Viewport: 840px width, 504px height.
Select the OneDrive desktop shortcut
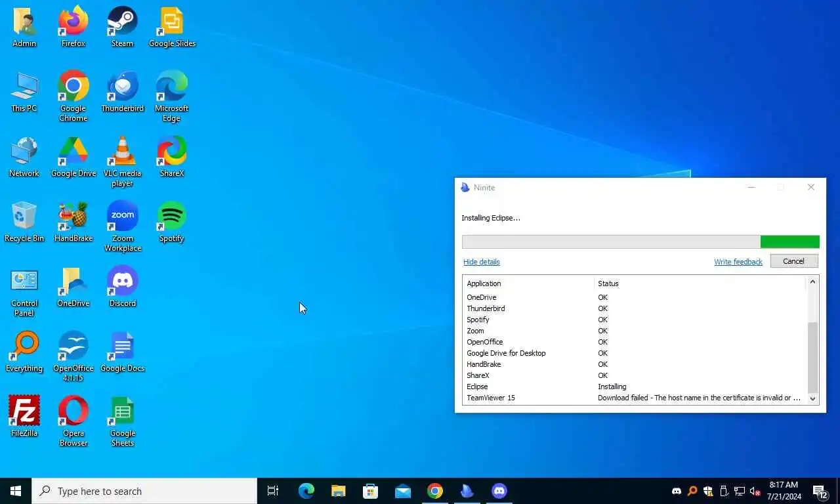click(73, 287)
